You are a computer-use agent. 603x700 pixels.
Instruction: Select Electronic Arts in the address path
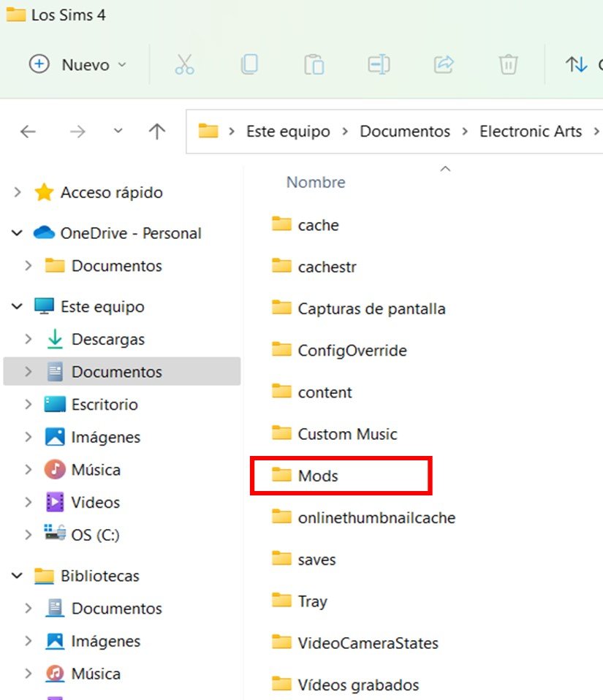tap(530, 132)
